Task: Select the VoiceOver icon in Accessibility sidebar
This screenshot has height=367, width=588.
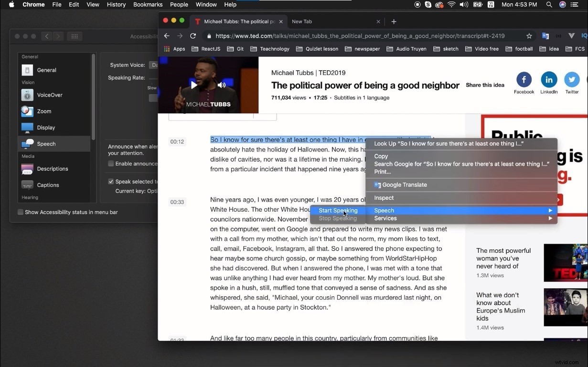Action: pyautogui.click(x=27, y=95)
